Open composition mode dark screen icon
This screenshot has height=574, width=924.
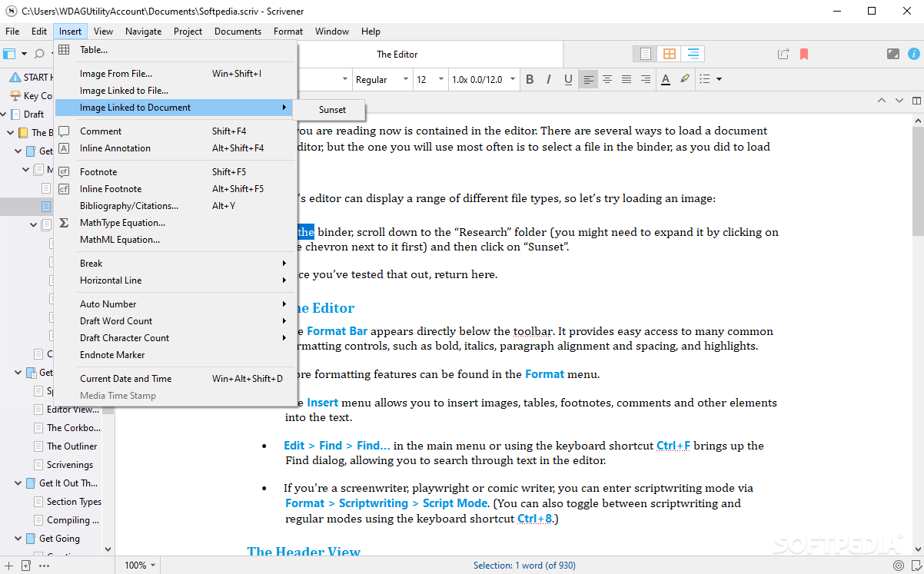(892, 54)
